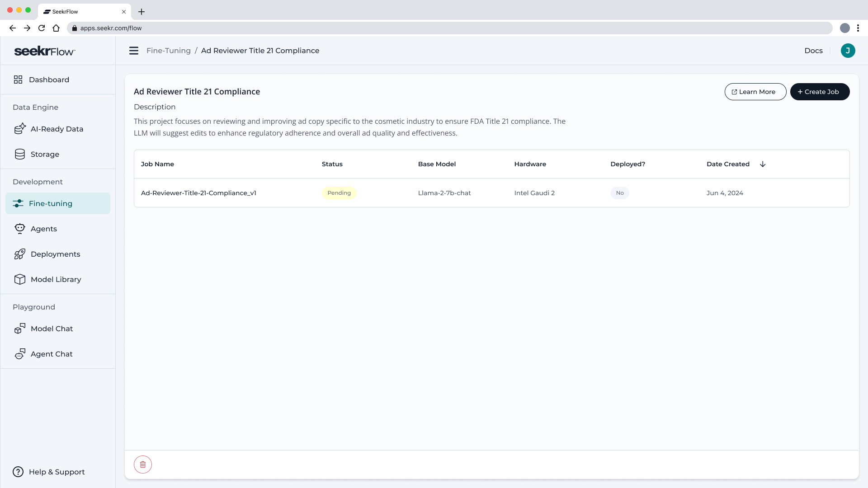Click the browser profile icon
This screenshot has height=488, width=868.
click(845, 28)
